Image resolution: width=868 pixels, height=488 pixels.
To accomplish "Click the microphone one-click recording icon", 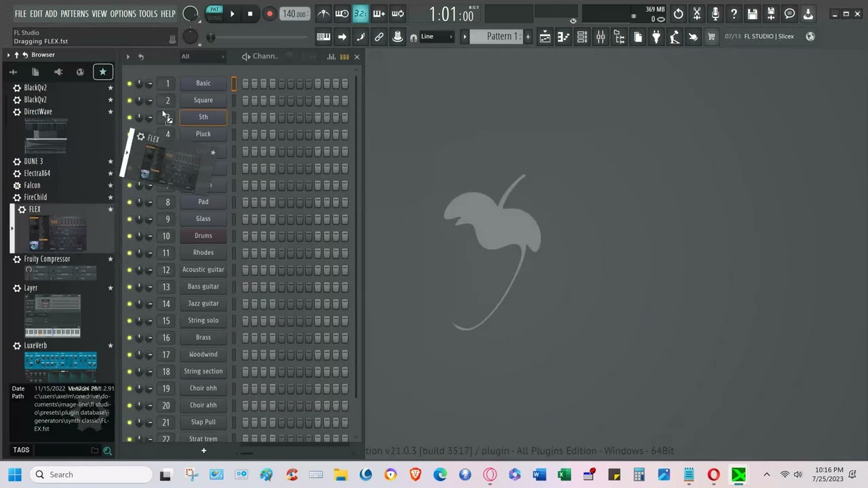I will tap(715, 14).
